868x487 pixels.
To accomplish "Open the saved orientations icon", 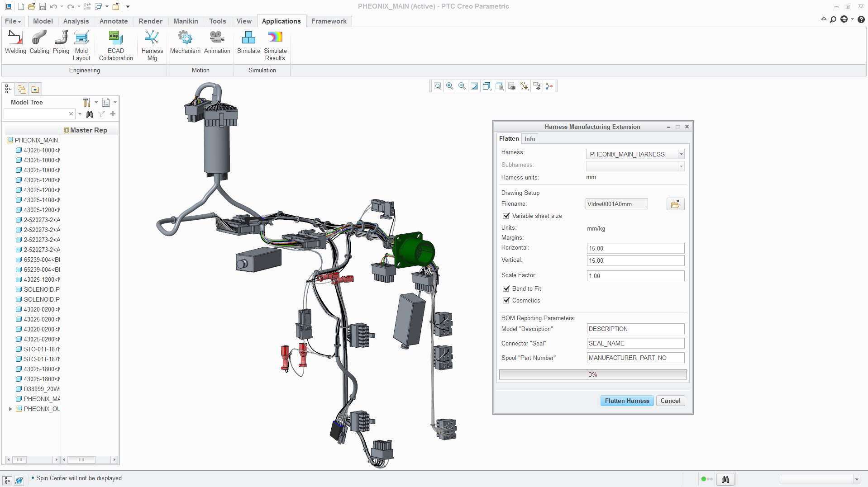I will 500,86.
